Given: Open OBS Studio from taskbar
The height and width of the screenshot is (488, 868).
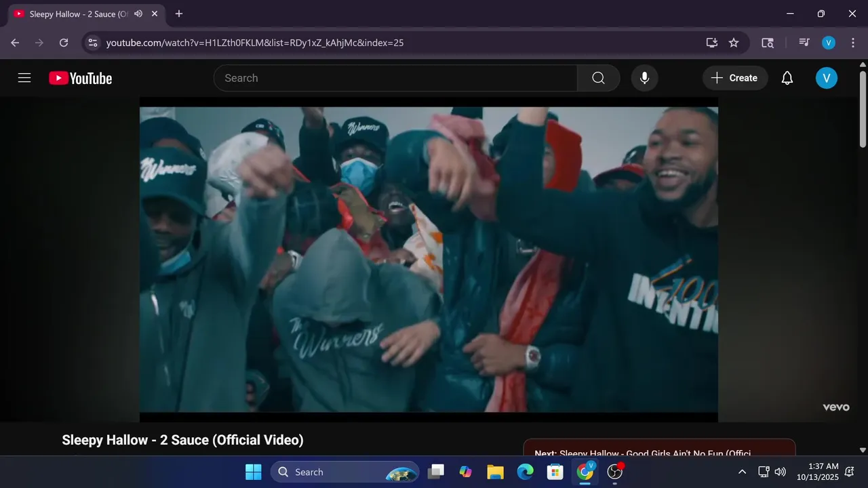Looking at the screenshot, I should [615, 472].
